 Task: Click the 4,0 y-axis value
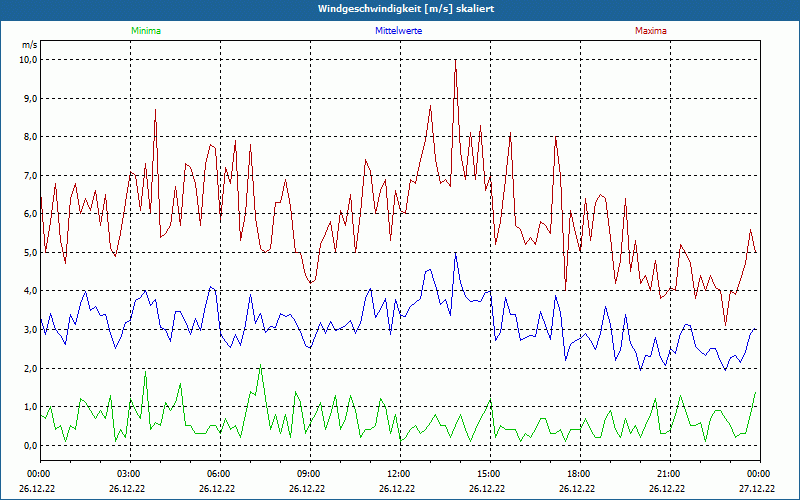coord(31,291)
